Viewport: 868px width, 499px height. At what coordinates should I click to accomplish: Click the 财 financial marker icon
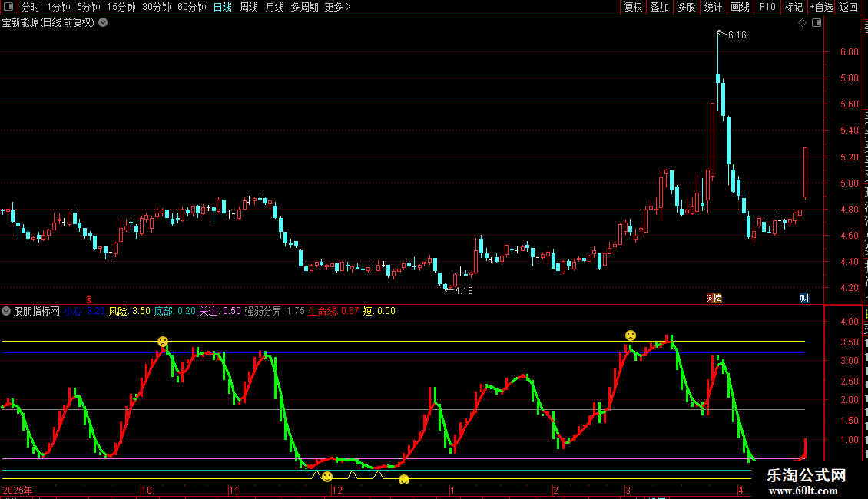[804, 299]
